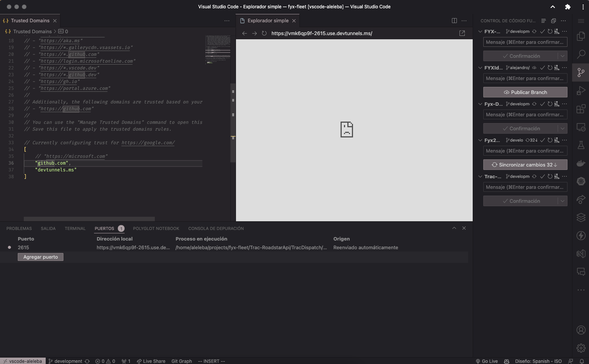Screen dimensions: 589x364
Task: Click the Thunder Client lightning icon
Action: click(x=581, y=235)
